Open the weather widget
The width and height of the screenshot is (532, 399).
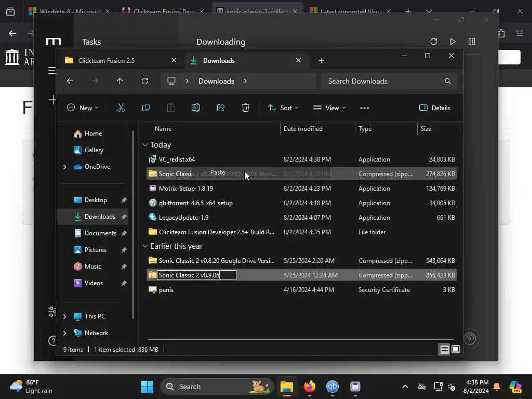[x=31, y=387]
